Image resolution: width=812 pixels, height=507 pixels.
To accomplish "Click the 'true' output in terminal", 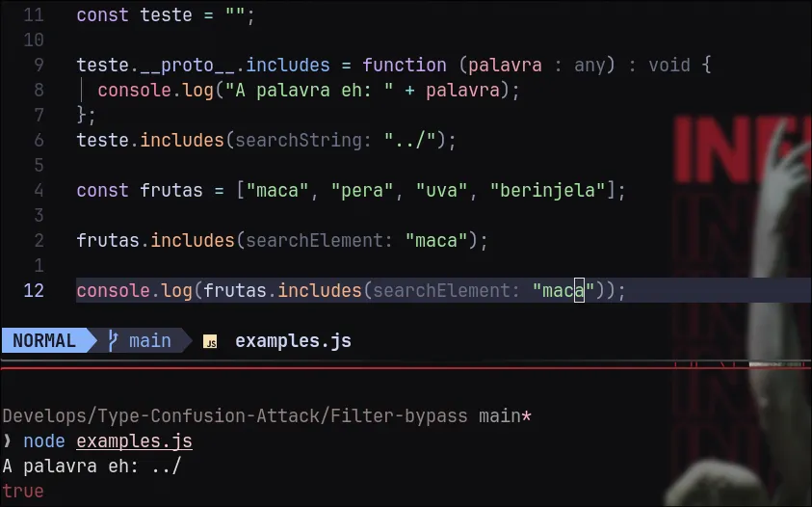I will [x=23, y=491].
